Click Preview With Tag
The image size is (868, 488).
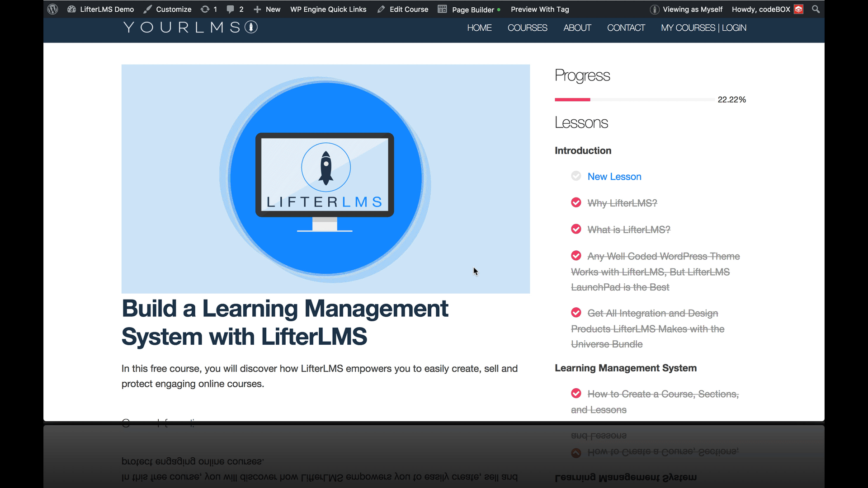540,9
